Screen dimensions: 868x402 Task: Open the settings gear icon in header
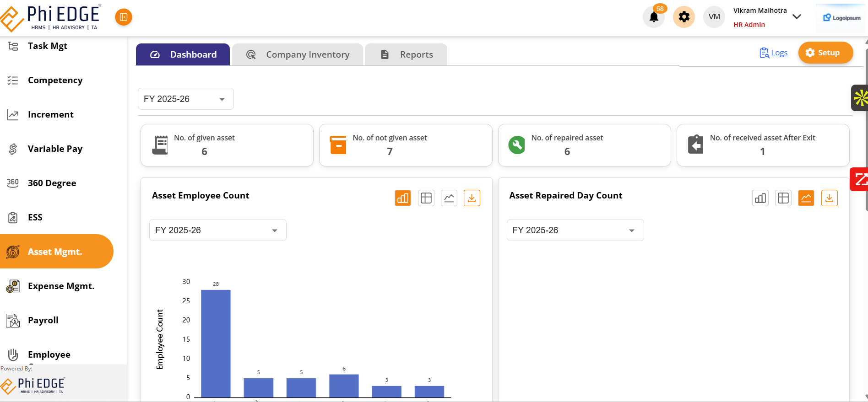(x=684, y=17)
